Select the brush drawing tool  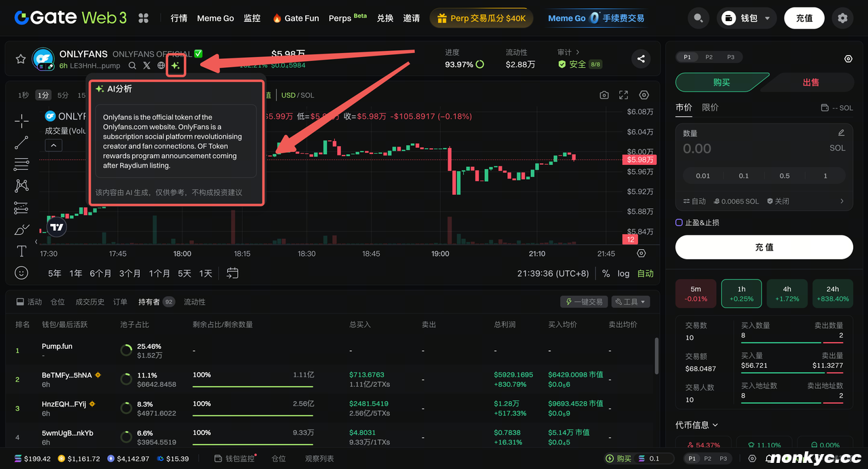tap(21, 229)
